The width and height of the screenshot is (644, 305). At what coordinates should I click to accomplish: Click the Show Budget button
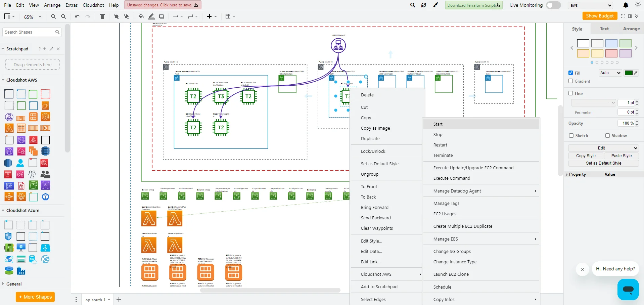point(600,16)
